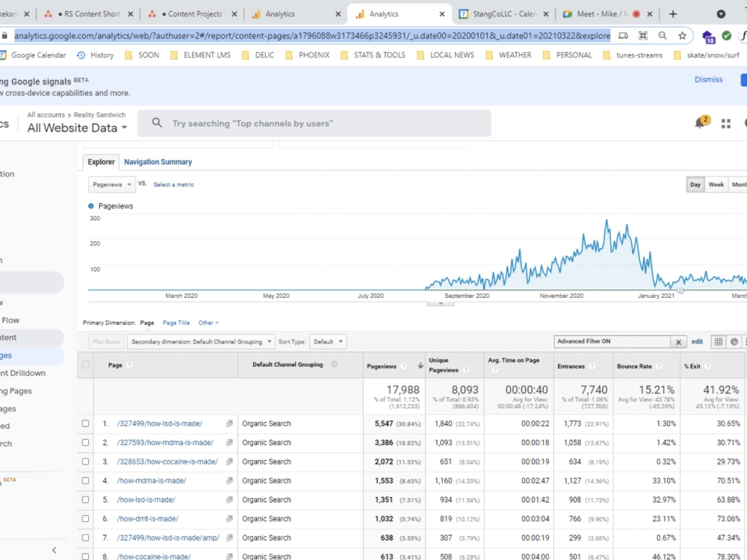Expand the chart annotations drawer arrow
This screenshot has width=747, height=560.
coord(441,303)
